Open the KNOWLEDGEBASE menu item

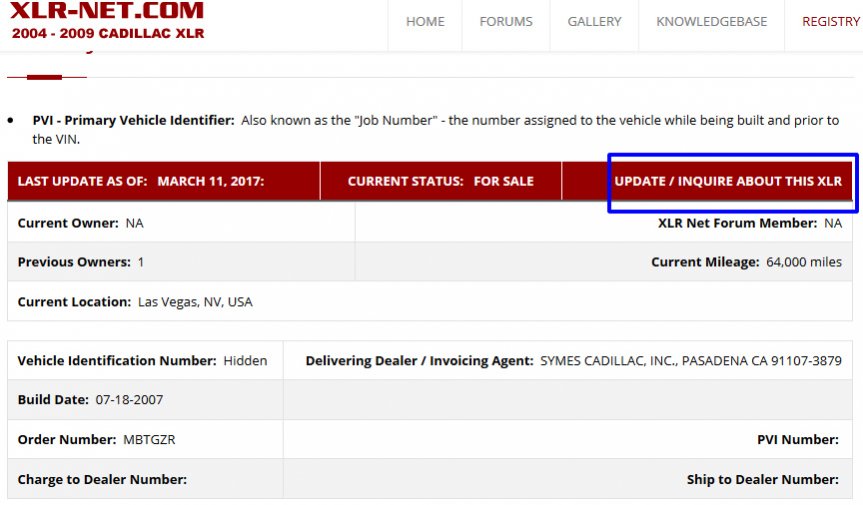point(712,21)
